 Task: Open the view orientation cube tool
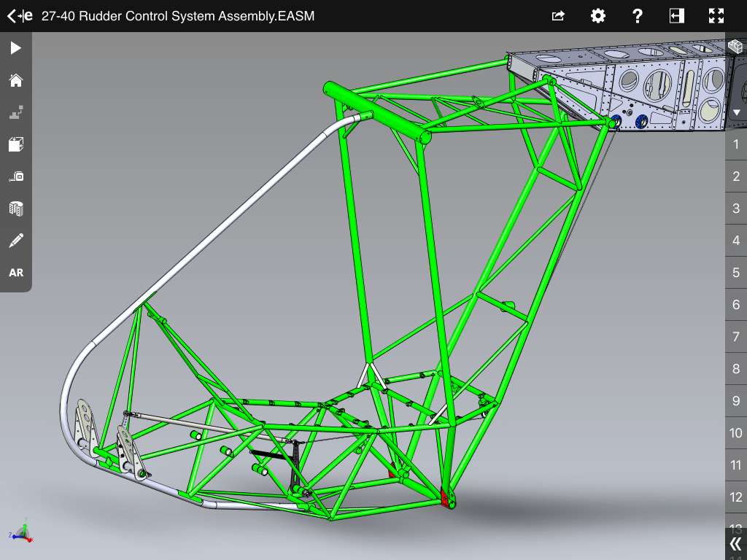[x=16, y=144]
